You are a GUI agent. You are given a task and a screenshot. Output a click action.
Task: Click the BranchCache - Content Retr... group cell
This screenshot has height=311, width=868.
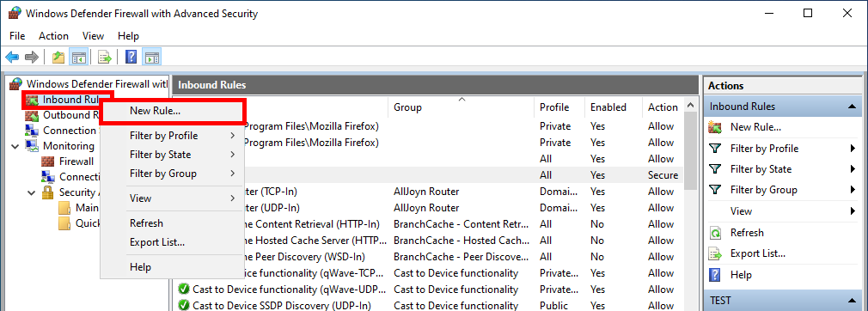point(462,224)
